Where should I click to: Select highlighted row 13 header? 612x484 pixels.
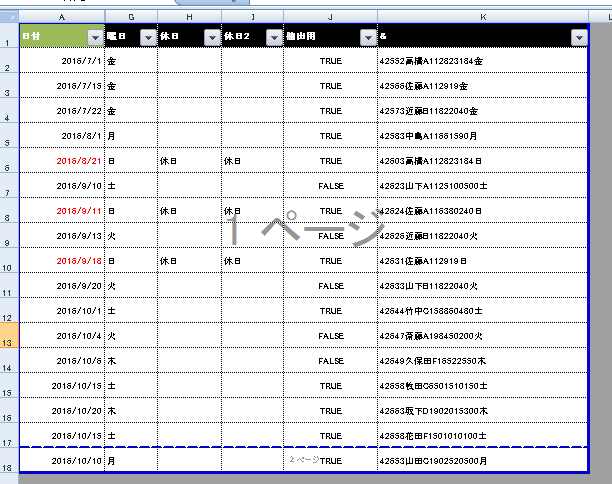click(9, 335)
